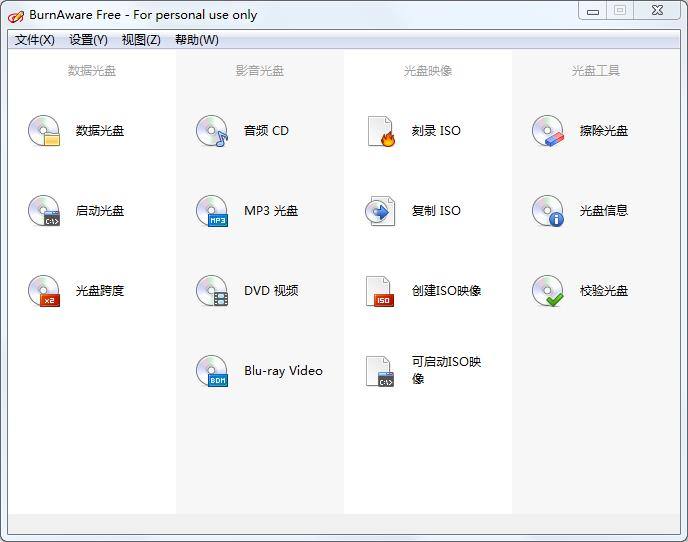This screenshot has width=688, height=542.
Task: Click the 创建ISO映像 red ISO icon
Action: 380,291
